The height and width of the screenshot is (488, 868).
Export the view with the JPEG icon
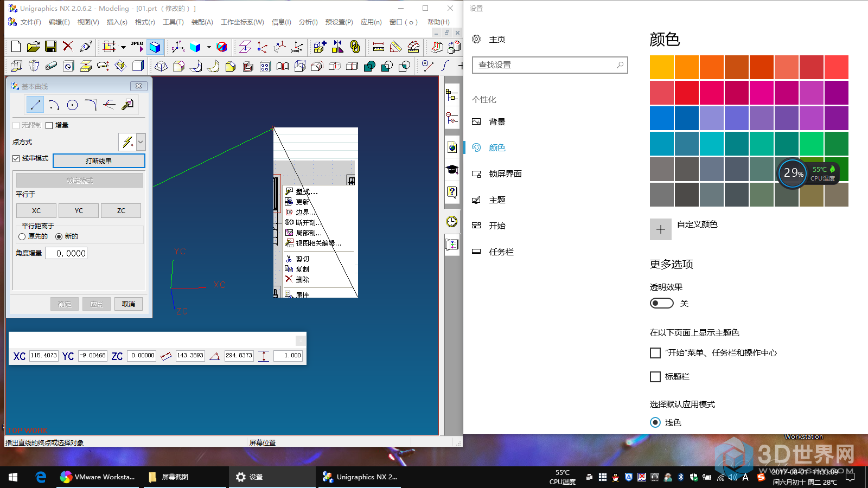pyautogui.click(x=137, y=47)
